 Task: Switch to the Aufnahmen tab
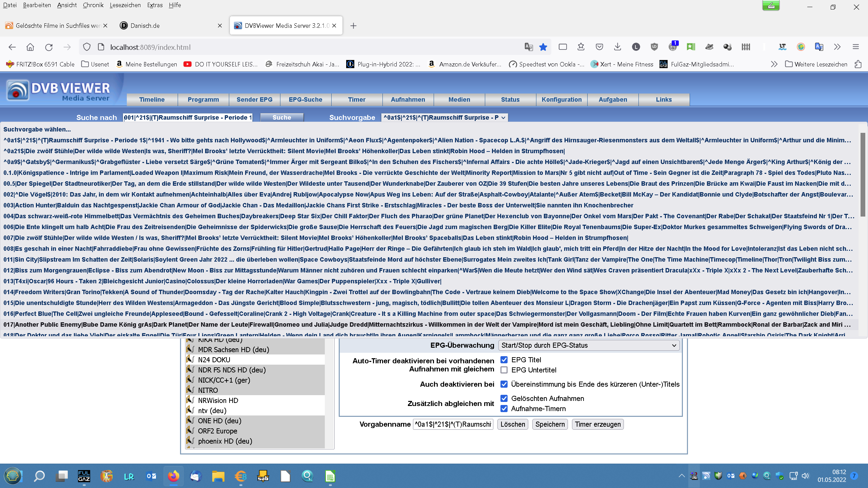(x=408, y=100)
